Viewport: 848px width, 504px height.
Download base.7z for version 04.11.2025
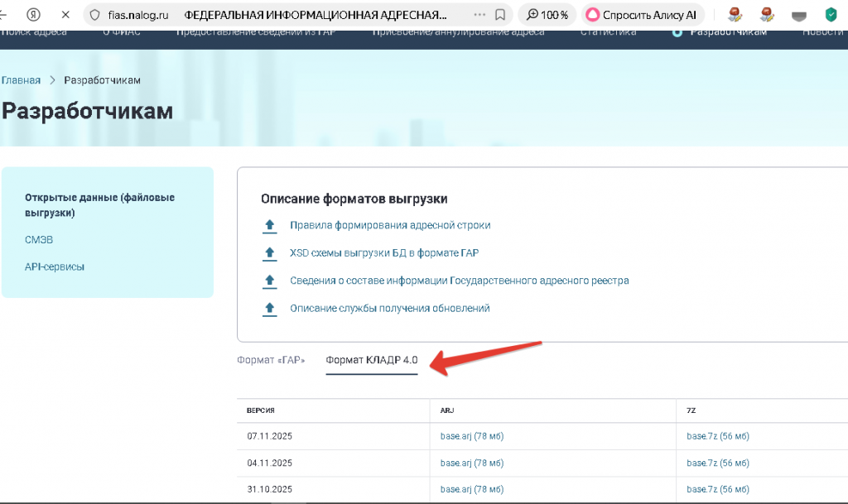(718, 463)
